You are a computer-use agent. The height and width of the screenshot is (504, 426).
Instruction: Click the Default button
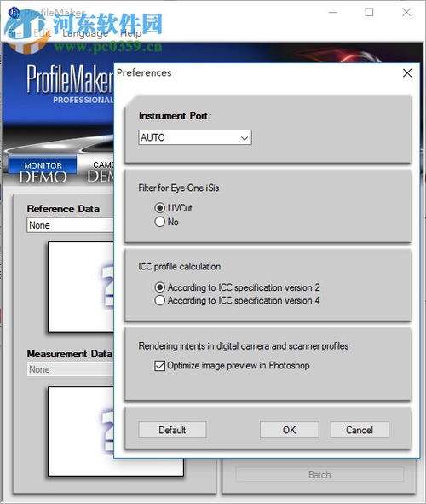[x=172, y=430]
